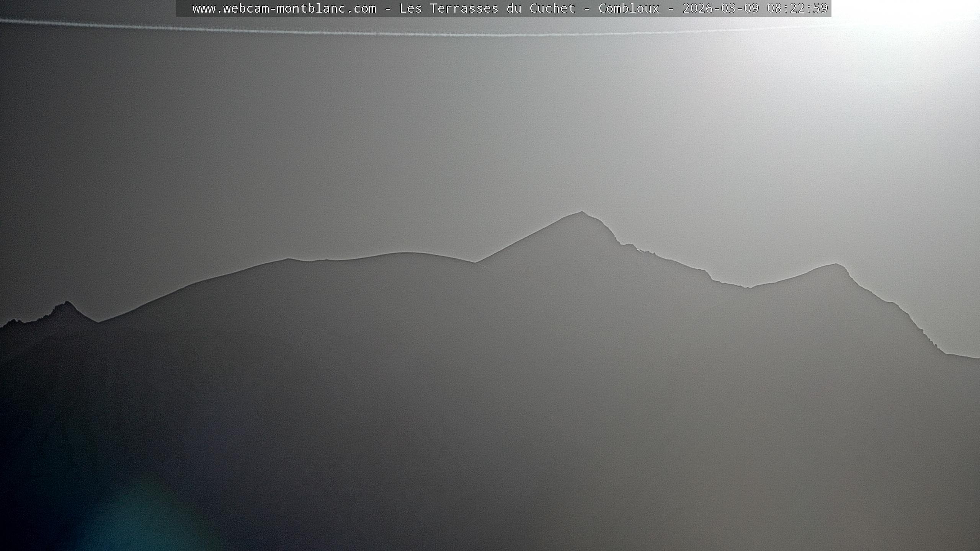The width and height of the screenshot is (980, 551).
Task: Click the tallest mountain peak summit
Action: pyautogui.click(x=581, y=213)
